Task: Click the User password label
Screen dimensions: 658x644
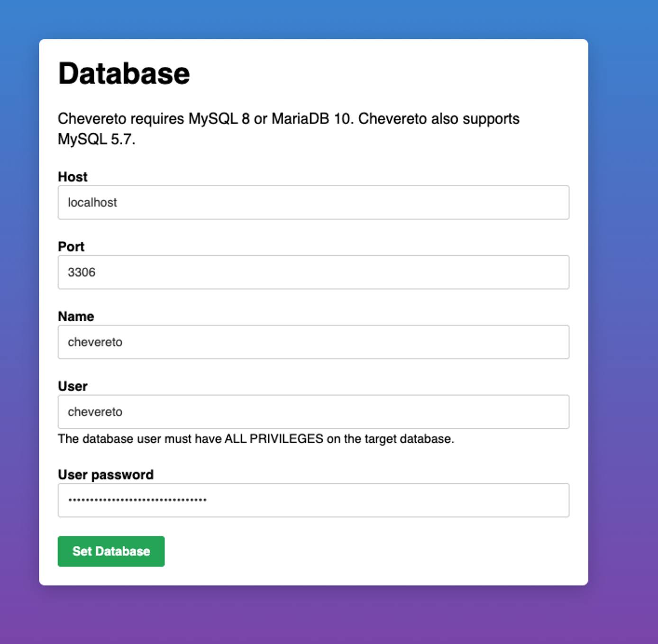Action: [x=105, y=474]
